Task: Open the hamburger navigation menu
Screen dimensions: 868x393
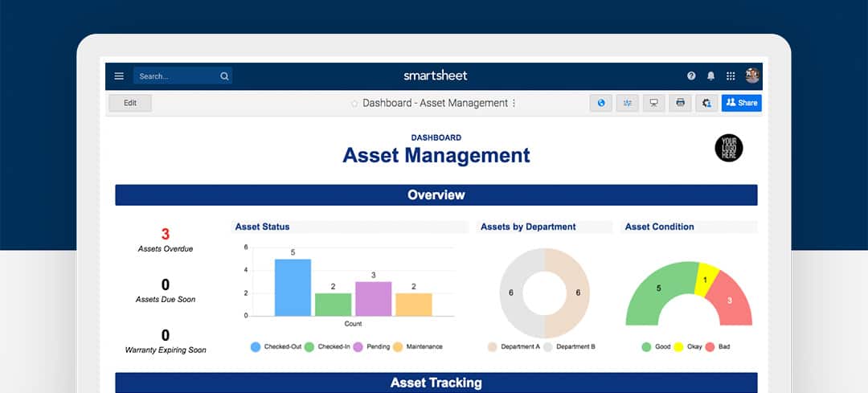Action: [x=119, y=76]
